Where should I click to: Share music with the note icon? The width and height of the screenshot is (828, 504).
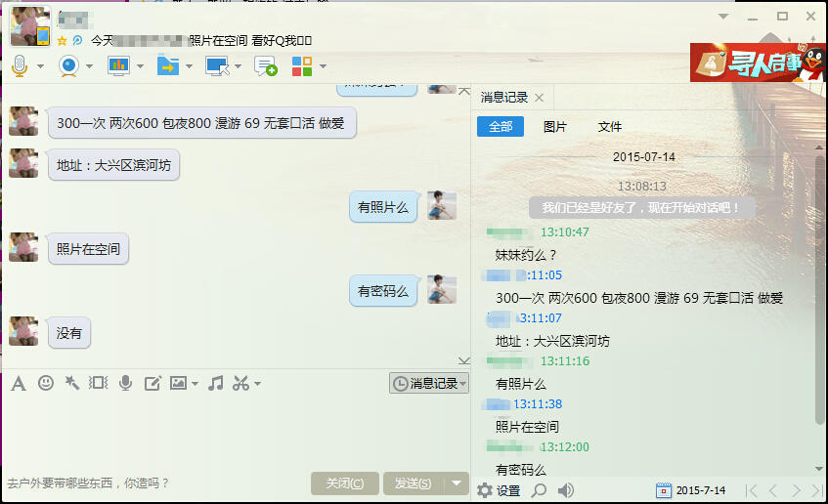point(215,383)
